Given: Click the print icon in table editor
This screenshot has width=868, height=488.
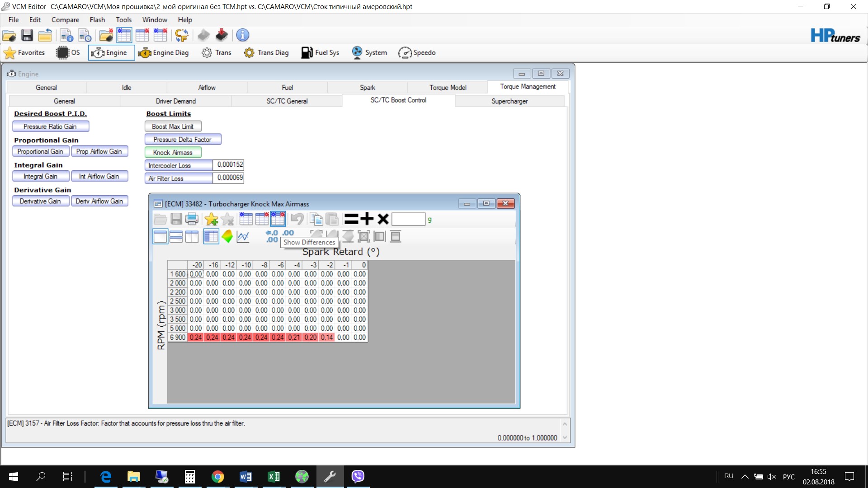Looking at the screenshot, I should (x=192, y=219).
